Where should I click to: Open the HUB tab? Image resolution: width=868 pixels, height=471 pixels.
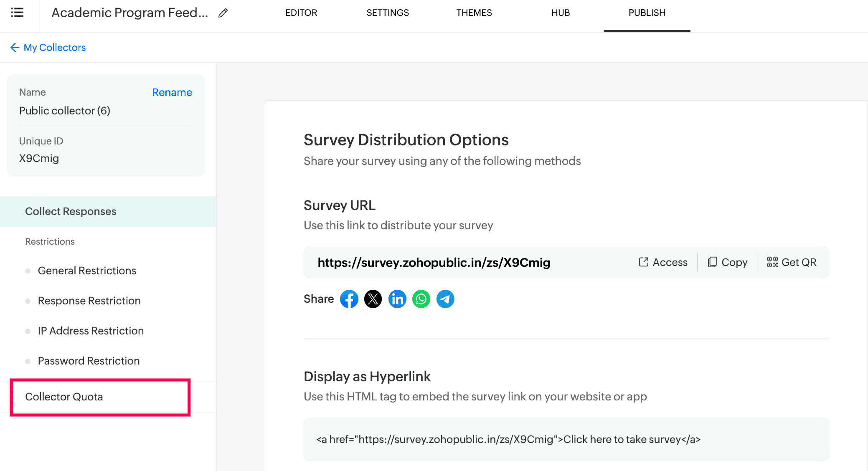pyautogui.click(x=561, y=13)
